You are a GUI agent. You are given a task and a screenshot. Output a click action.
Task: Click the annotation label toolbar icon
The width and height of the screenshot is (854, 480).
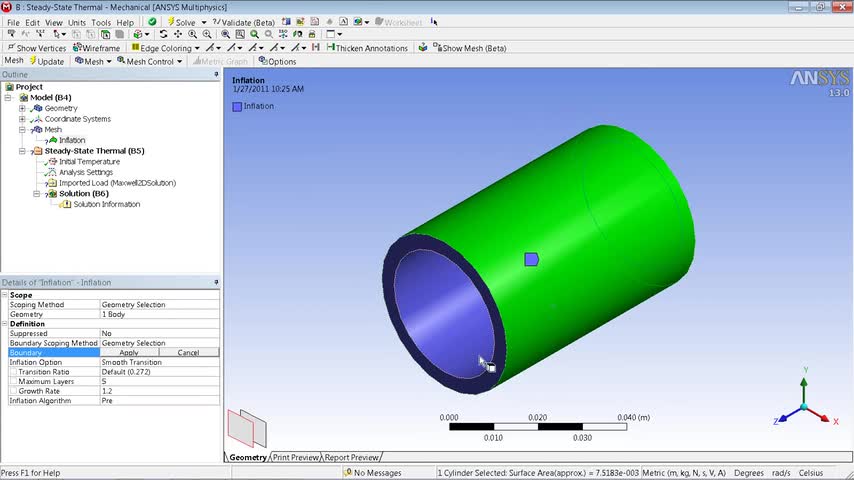[x=343, y=22]
